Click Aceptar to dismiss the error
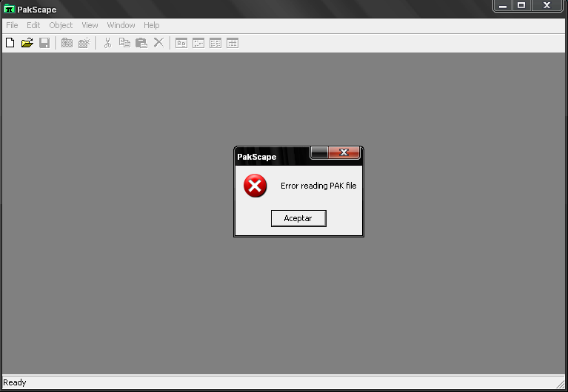 [298, 218]
